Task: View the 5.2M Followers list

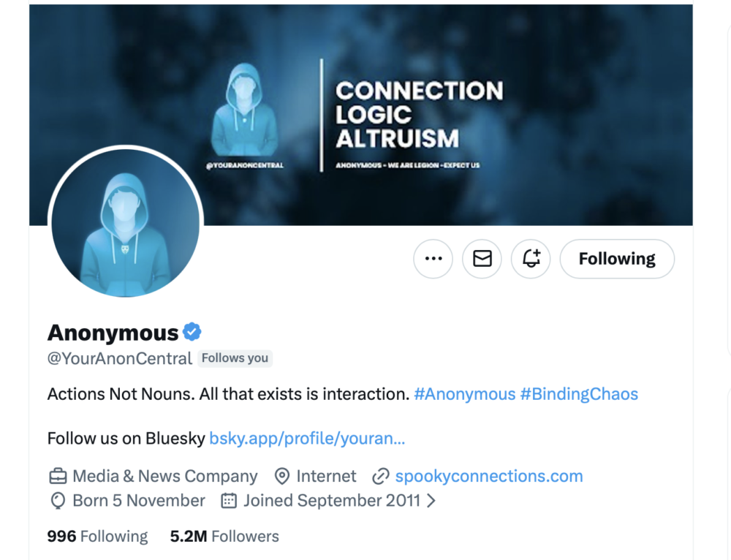Action: tap(224, 536)
